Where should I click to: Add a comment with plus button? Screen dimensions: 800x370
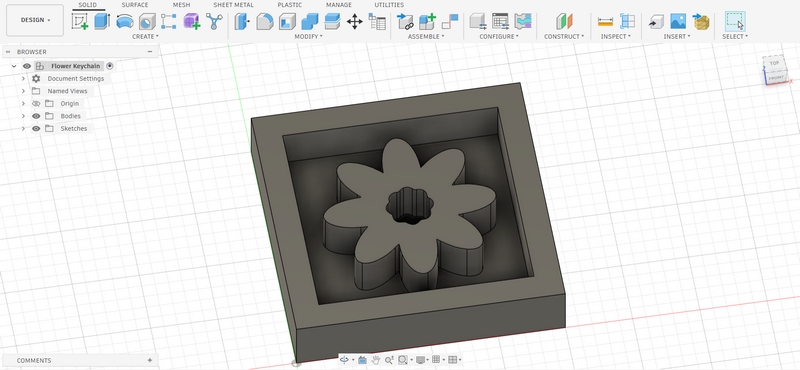pyautogui.click(x=149, y=360)
